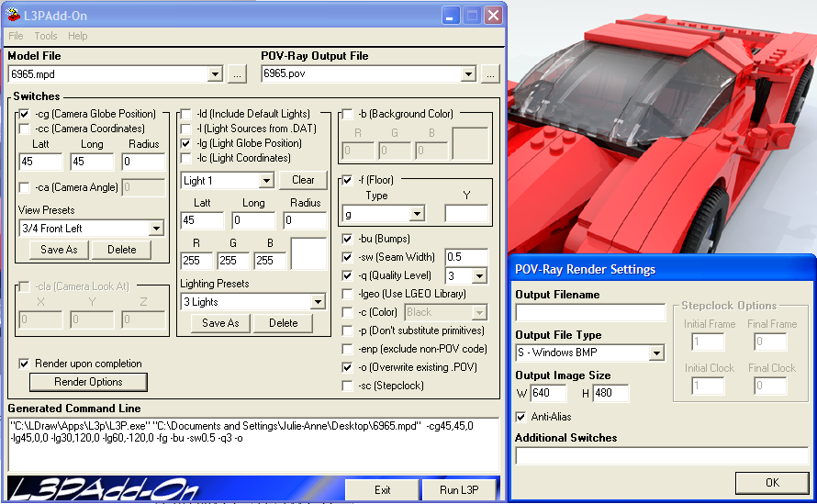Toggle -cg Camera Globe Position checkbox
The width and height of the screenshot is (817, 504).
click(24, 114)
